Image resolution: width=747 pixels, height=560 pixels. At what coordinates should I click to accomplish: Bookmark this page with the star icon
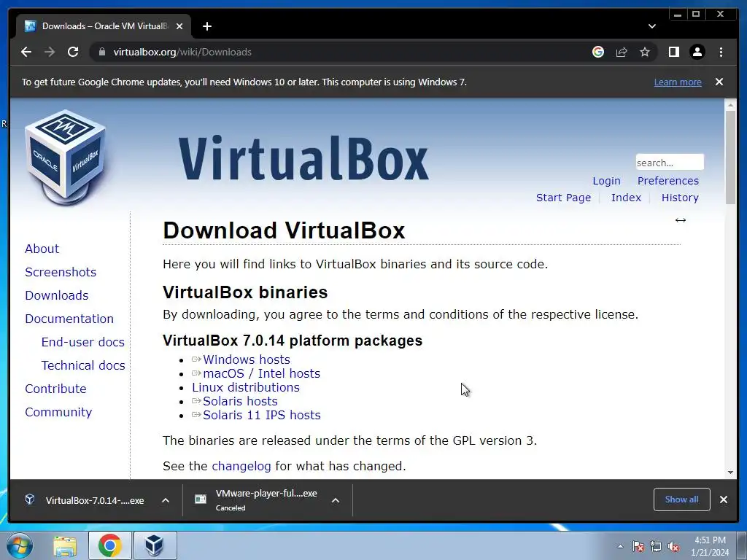coord(645,52)
